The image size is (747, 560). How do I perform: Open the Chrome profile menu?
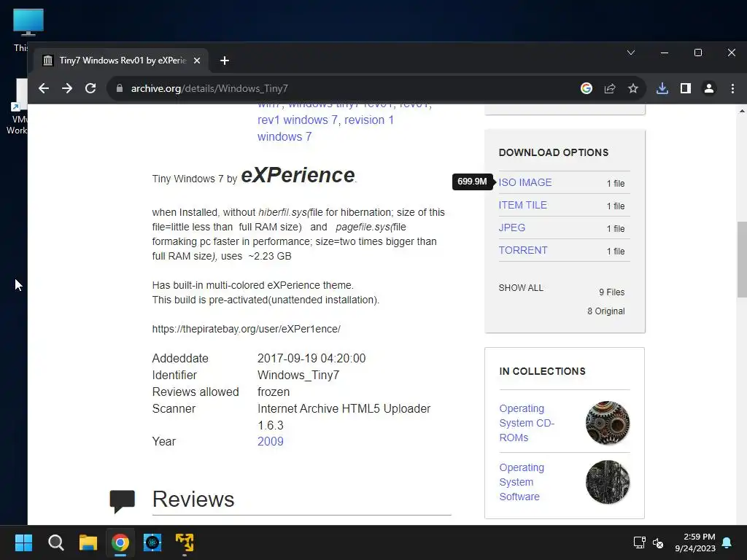709,88
